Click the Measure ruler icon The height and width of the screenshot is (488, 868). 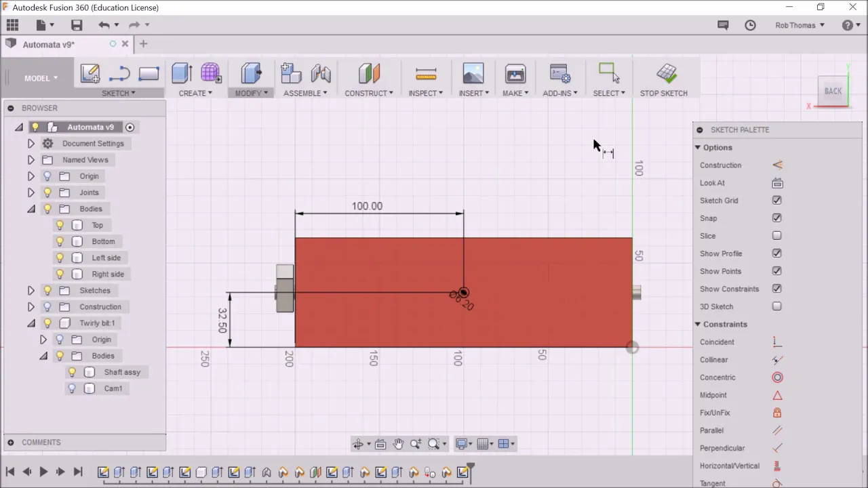click(x=426, y=73)
